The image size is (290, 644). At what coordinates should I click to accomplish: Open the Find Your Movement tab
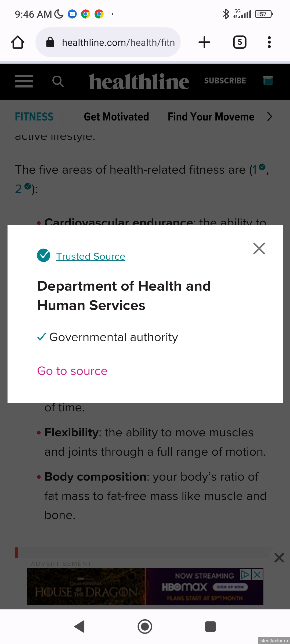pyautogui.click(x=211, y=117)
